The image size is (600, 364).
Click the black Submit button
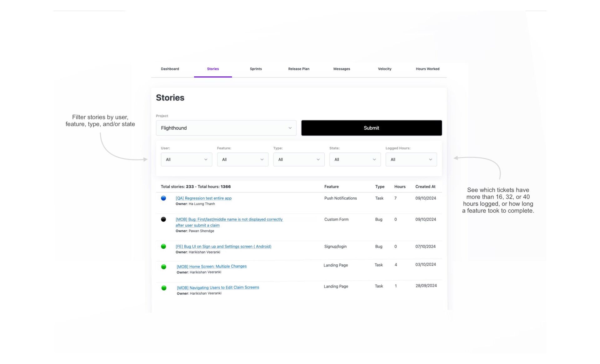point(371,128)
